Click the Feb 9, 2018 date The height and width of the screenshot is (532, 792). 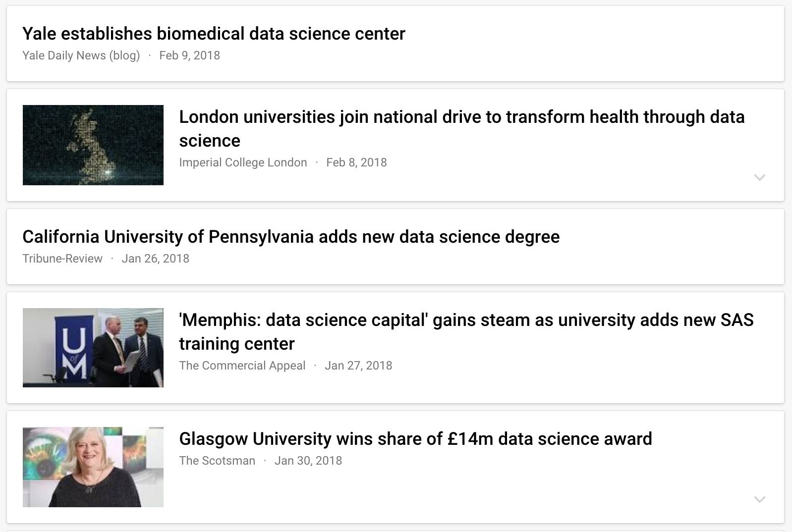pyautogui.click(x=189, y=55)
